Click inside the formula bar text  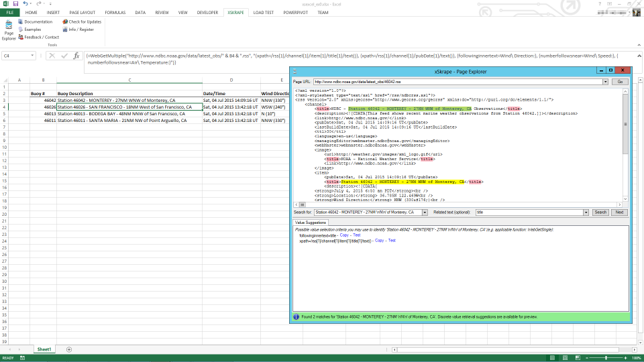[360, 59]
